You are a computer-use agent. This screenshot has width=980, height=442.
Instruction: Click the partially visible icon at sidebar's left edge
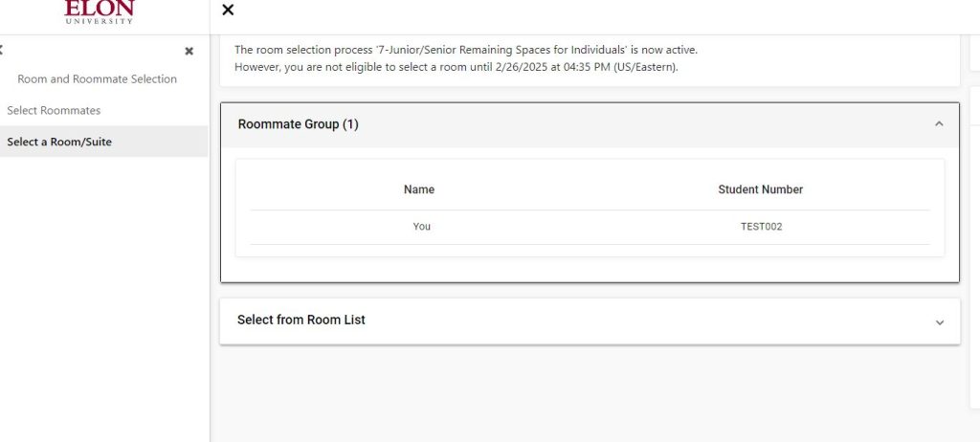tap(2, 50)
